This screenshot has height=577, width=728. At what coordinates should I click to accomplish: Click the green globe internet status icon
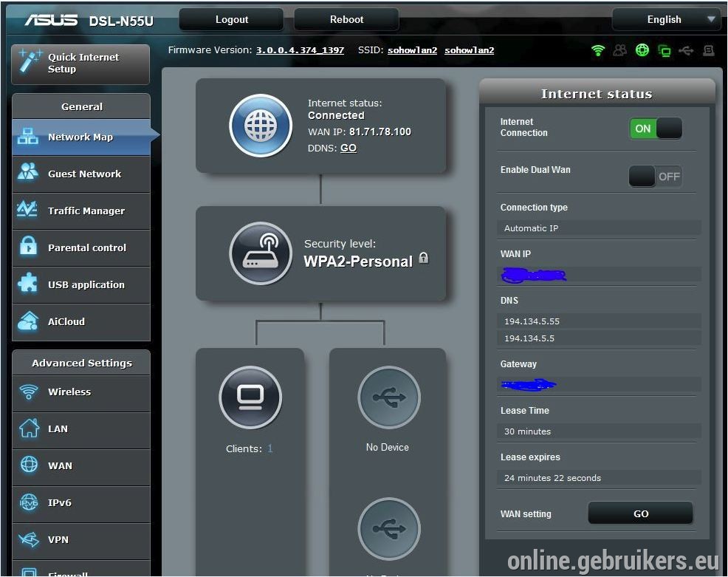642,50
